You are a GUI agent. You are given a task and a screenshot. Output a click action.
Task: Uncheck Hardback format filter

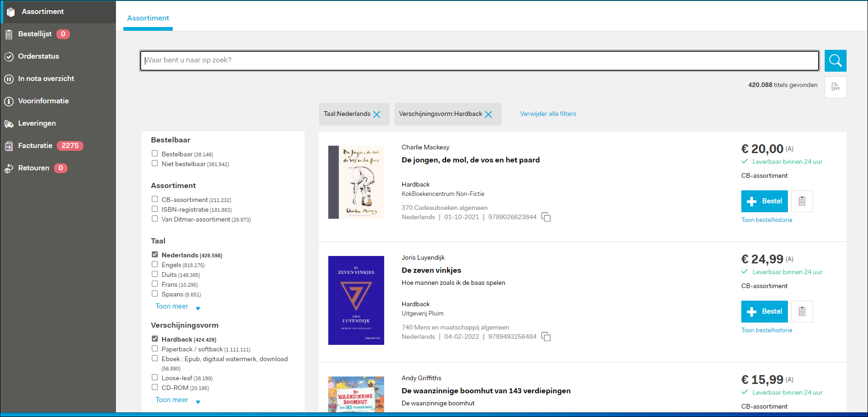155,339
